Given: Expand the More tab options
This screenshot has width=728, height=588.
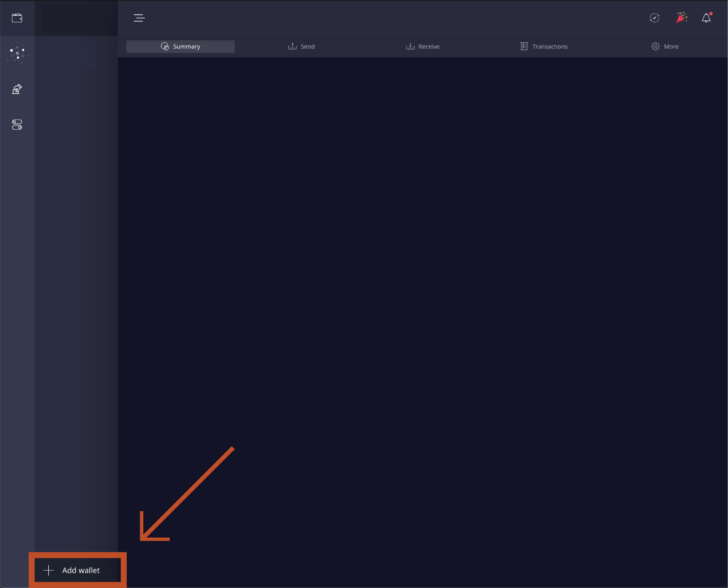Looking at the screenshot, I should 665,46.
